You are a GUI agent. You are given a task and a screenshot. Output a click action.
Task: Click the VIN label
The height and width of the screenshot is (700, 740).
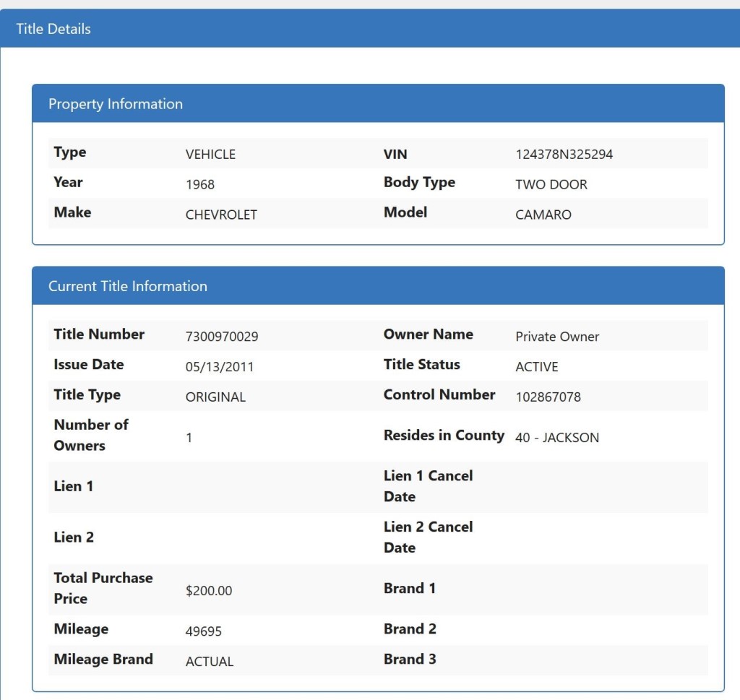[395, 155]
